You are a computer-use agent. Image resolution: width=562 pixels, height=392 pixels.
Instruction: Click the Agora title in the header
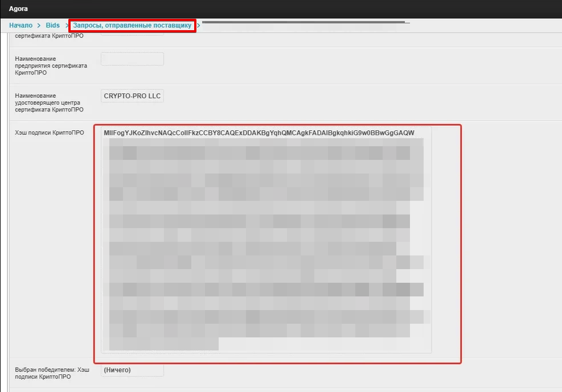click(x=18, y=9)
